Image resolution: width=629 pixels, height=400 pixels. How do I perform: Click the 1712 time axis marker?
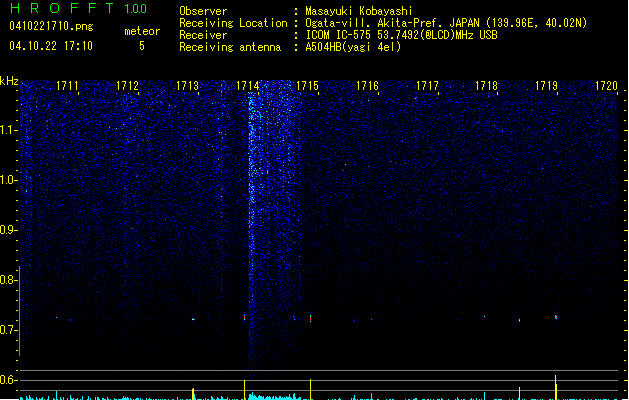click(x=127, y=86)
